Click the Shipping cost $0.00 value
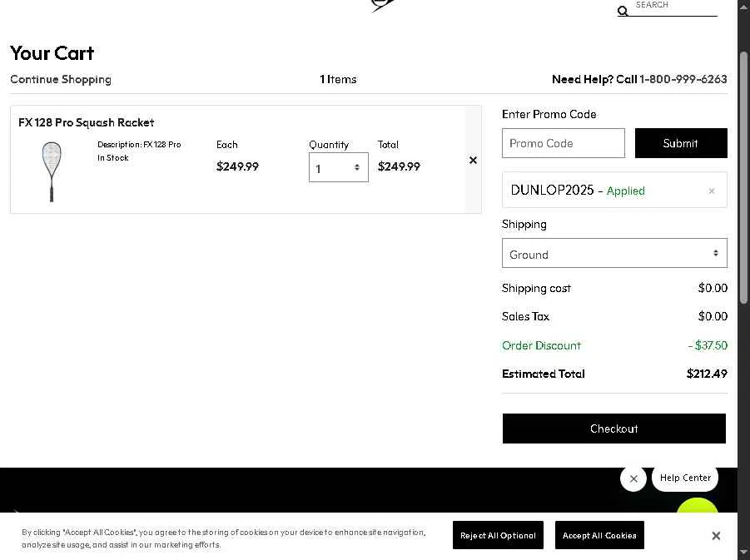The width and height of the screenshot is (750, 560). [713, 288]
